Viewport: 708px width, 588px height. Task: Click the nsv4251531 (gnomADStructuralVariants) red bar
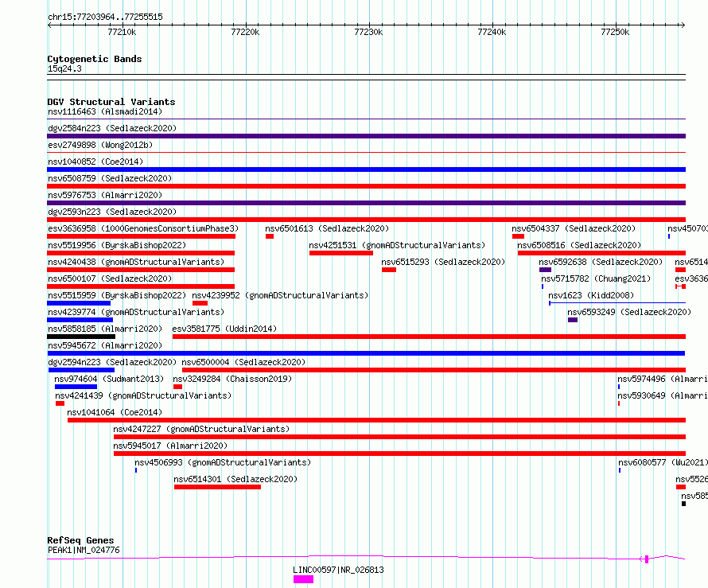click(x=341, y=253)
